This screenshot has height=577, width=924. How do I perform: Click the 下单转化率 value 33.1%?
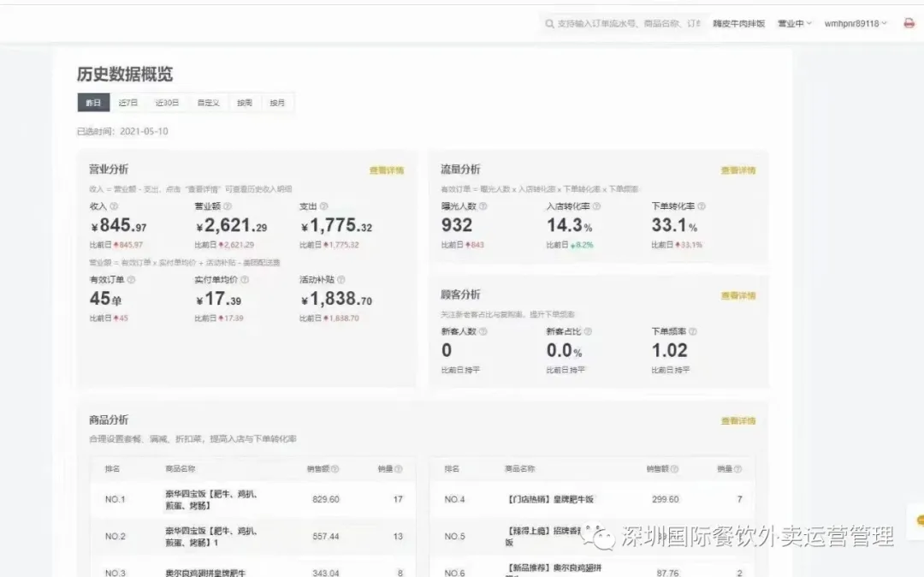674,225
